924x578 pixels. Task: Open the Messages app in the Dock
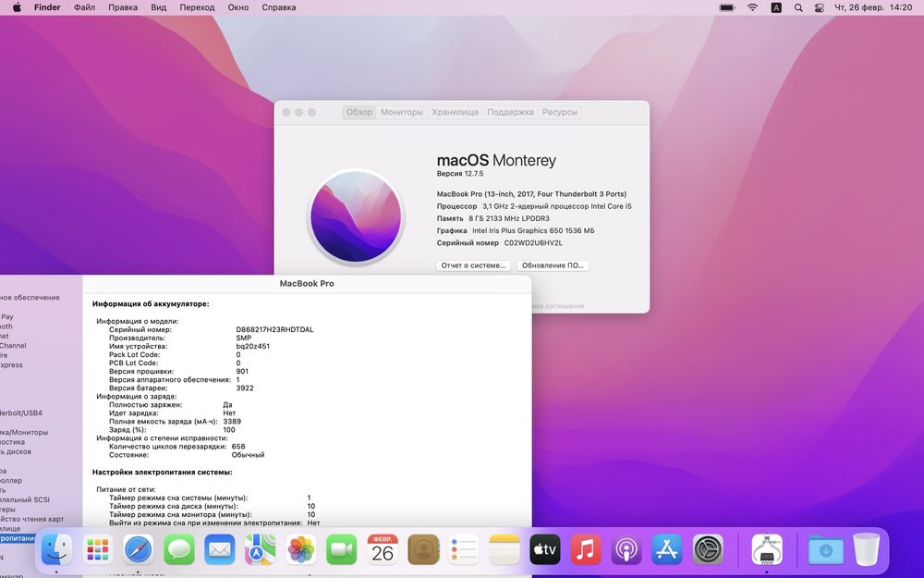[179, 549]
